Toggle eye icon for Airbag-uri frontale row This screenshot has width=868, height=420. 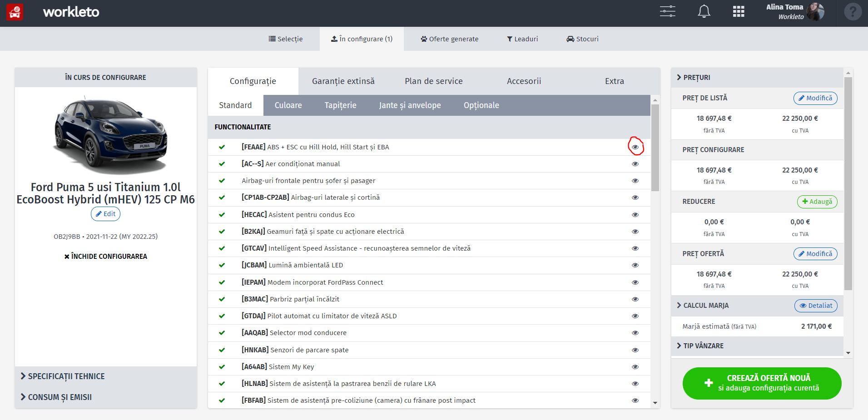click(635, 181)
